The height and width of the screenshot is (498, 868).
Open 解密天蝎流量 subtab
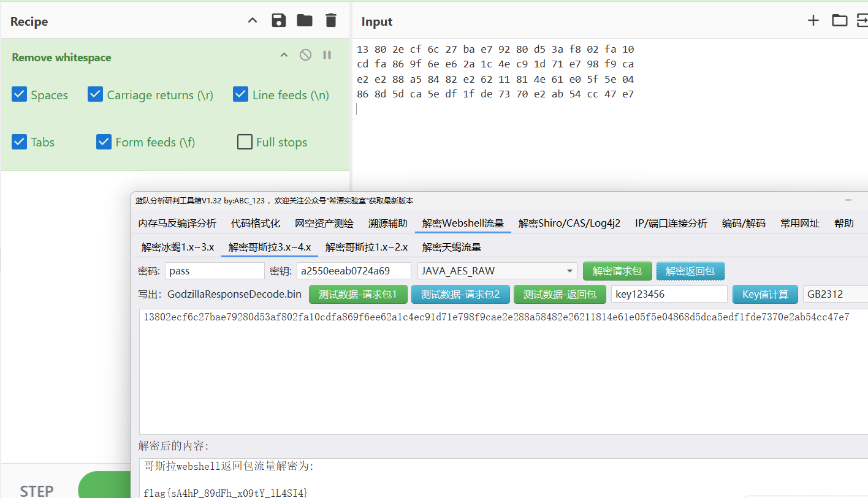(452, 247)
